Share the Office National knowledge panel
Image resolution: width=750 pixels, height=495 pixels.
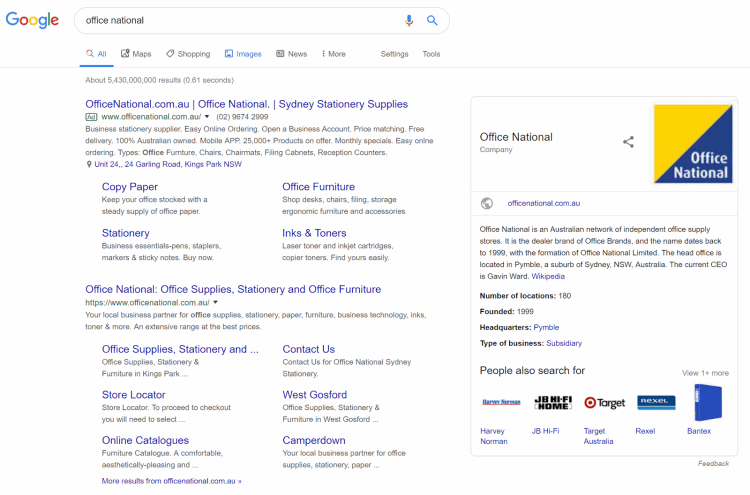(x=628, y=142)
